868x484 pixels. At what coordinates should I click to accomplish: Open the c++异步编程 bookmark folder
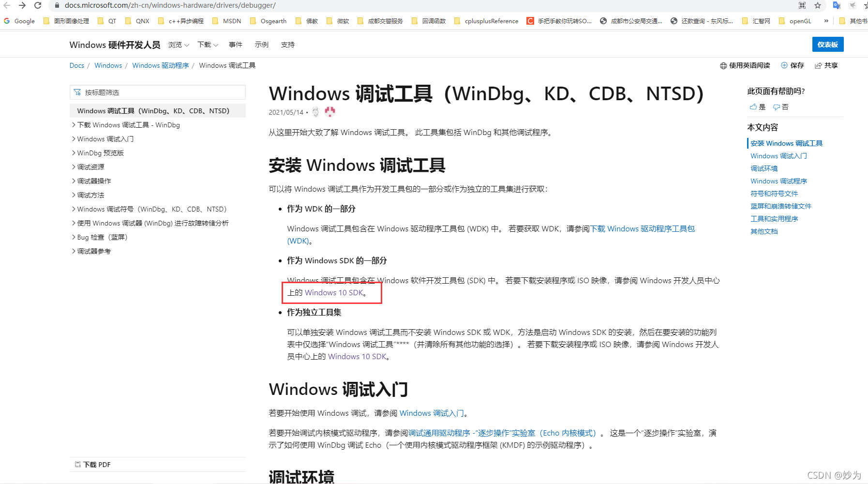[x=181, y=21]
